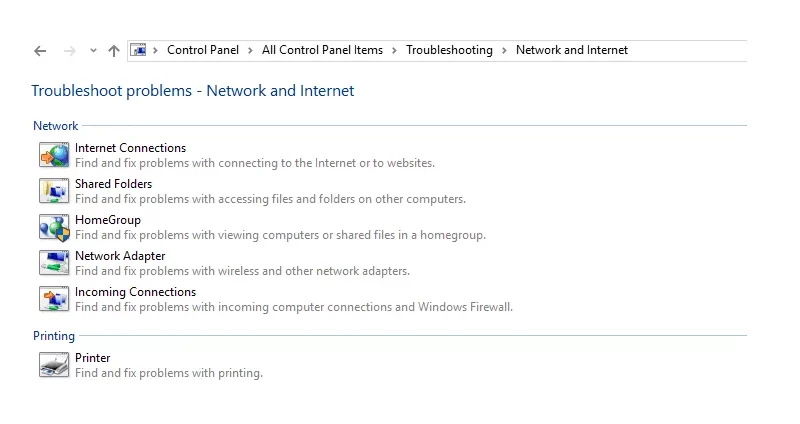Open the Incoming Connections troubleshooter icon
This screenshot has width=800, height=424.
point(54,299)
